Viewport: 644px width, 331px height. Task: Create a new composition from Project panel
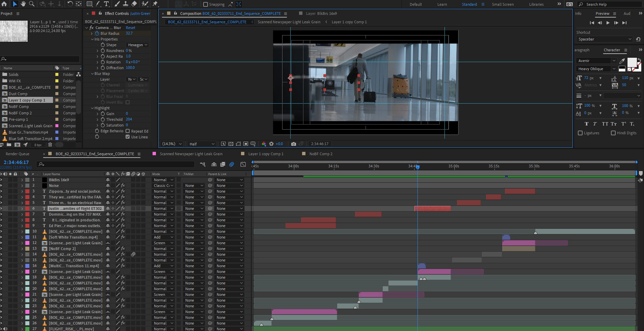pos(17,145)
